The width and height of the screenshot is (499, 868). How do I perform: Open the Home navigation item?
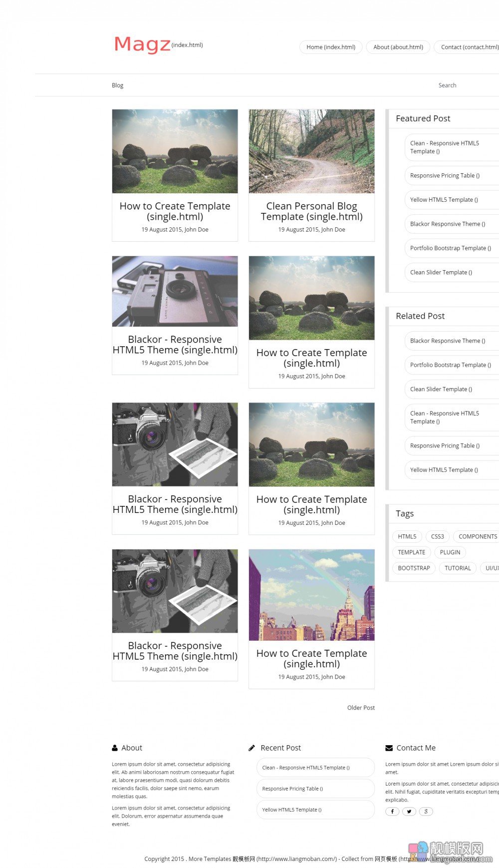[331, 47]
